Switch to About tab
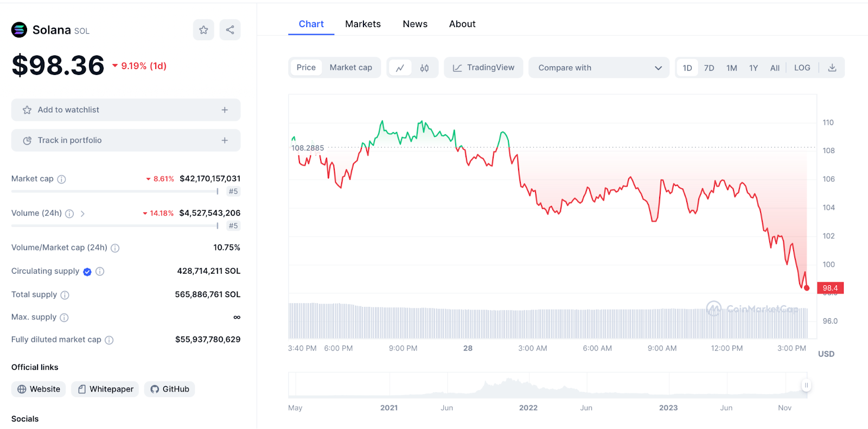Viewport: 868px width, 429px height. tap(462, 24)
